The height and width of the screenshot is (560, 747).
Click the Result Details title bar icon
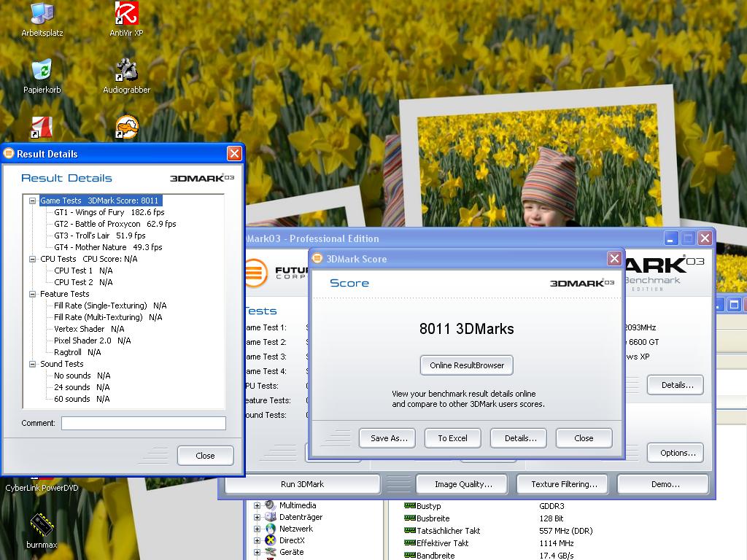click(9, 153)
